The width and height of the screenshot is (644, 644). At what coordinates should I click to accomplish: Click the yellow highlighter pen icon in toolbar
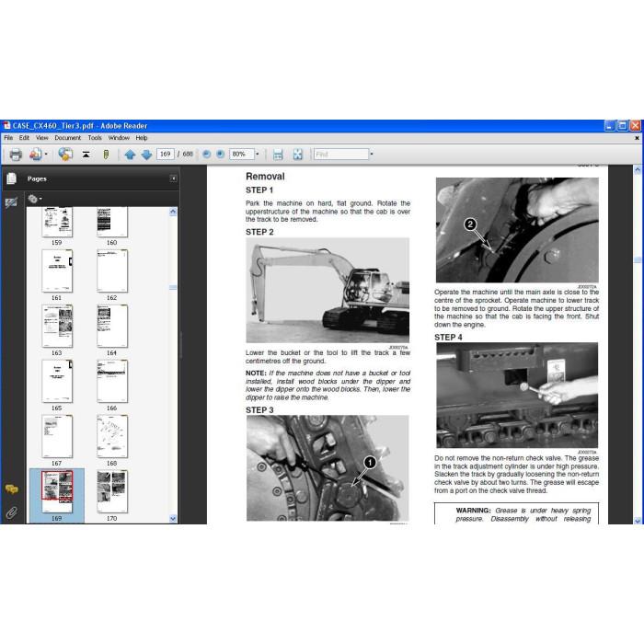coord(106,155)
